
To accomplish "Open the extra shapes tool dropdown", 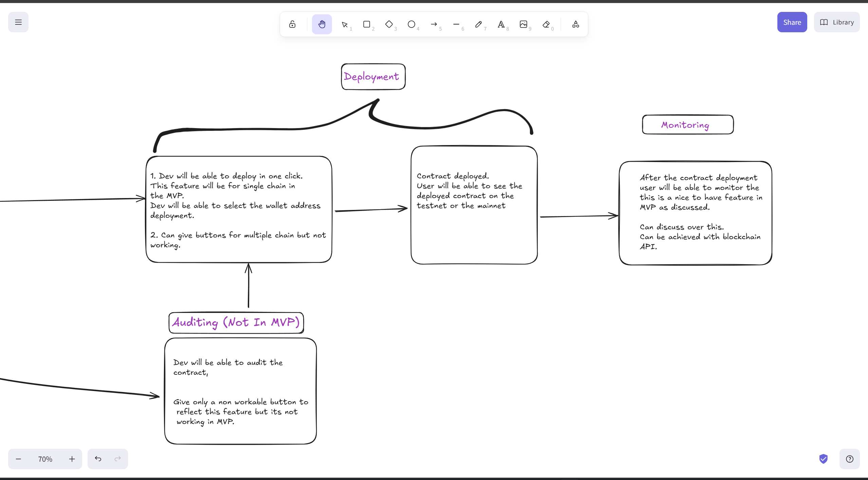I will point(575,24).
